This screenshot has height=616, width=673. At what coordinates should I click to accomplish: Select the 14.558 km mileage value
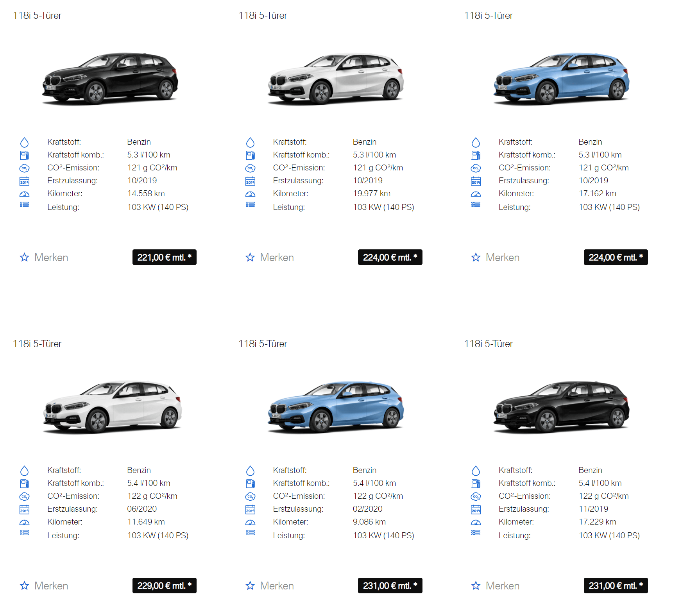(x=146, y=193)
